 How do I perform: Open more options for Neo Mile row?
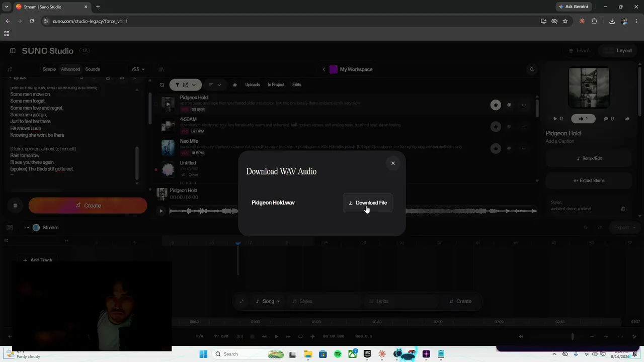tap(524, 148)
